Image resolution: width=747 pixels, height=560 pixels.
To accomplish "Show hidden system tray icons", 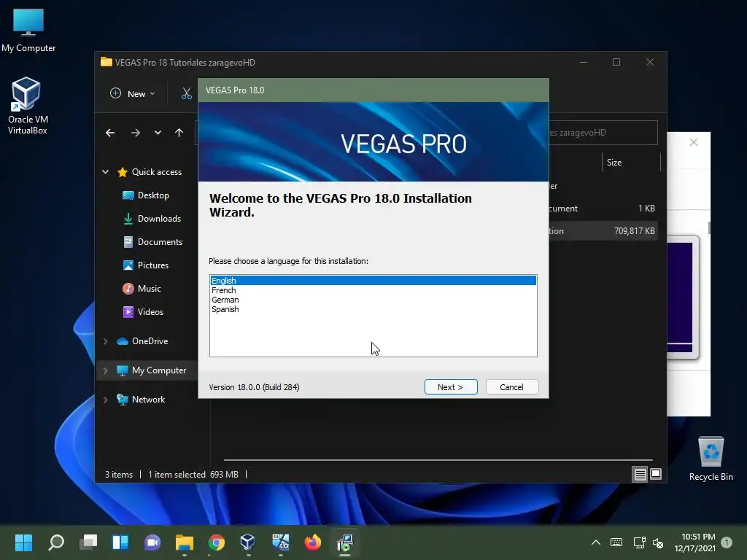I will (x=595, y=542).
